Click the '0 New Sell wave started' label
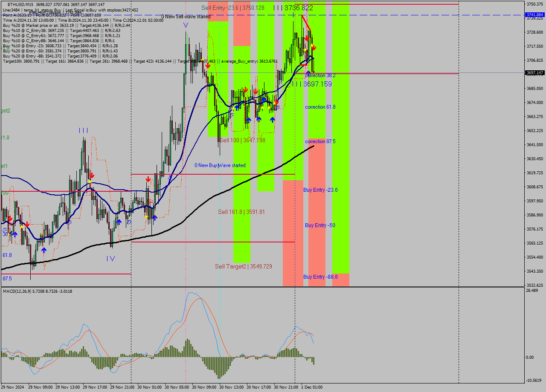Screen dimensions: 546x392 point(186,17)
